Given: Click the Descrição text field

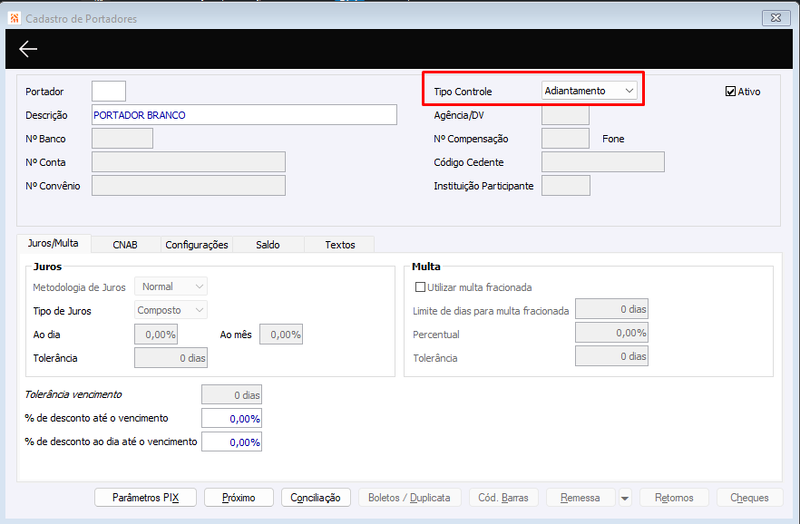Looking at the screenshot, I should coord(244,115).
